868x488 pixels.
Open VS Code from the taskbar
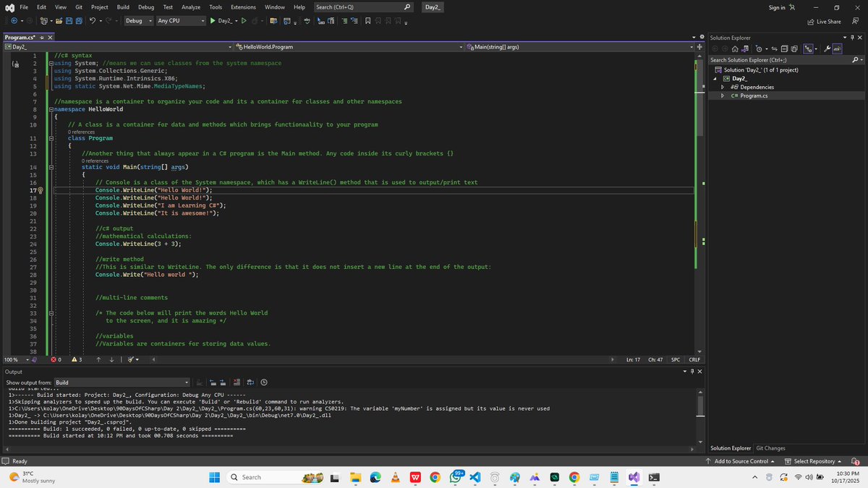(x=475, y=477)
